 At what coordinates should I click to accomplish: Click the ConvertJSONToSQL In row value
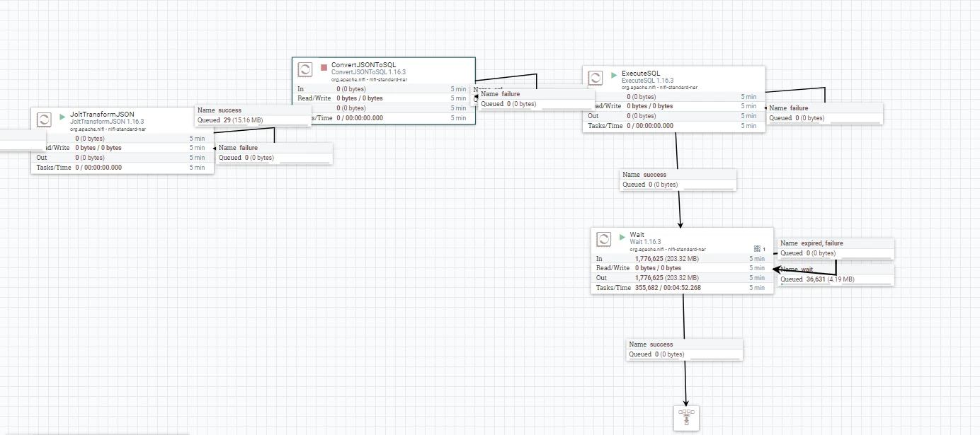351,89
